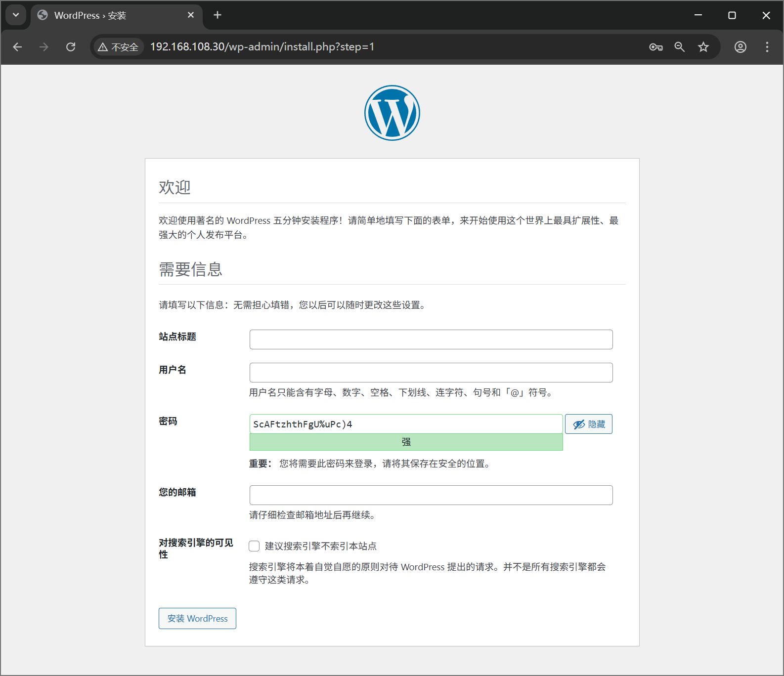Check 建议搜索引擎不索引本站点 checkbox
The image size is (784, 676).
coord(254,546)
